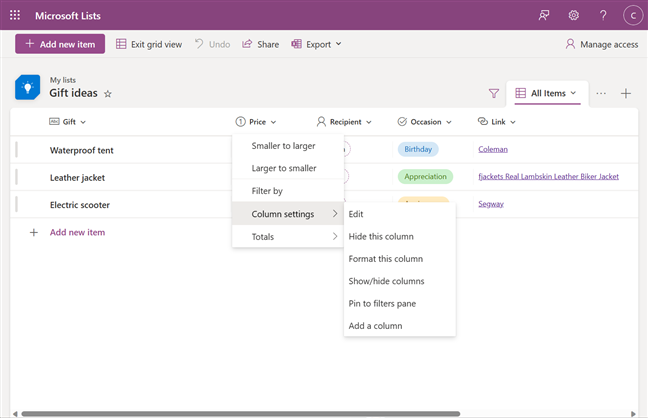Choose Filter by in Price menu
Viewport: 648px width, 418px height.
point(288,191)
